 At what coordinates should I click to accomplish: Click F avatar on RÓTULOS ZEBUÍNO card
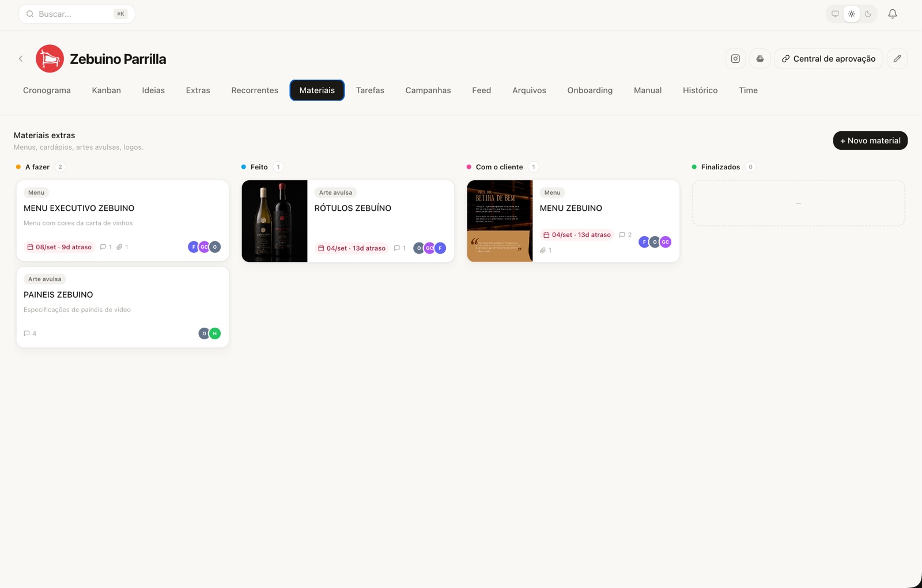click(440, 248)
